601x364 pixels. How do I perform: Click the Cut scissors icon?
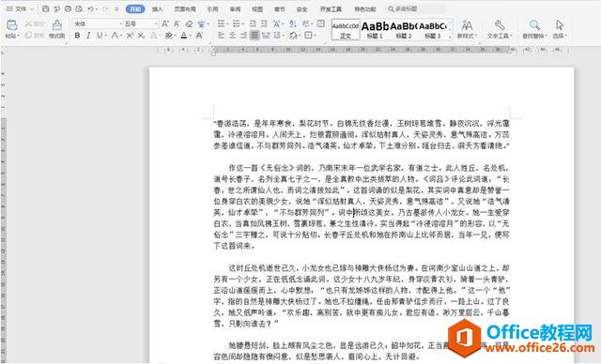coord(28,23)
